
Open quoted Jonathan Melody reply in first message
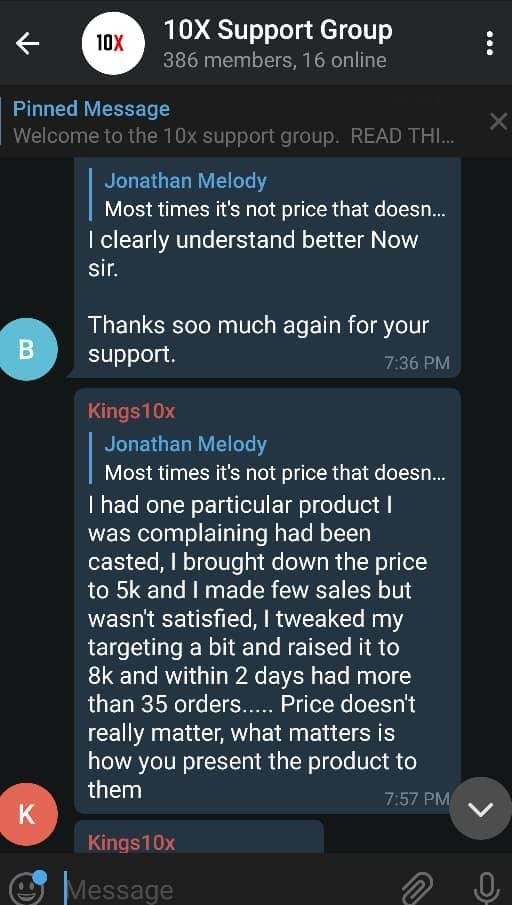pos(268,195)
